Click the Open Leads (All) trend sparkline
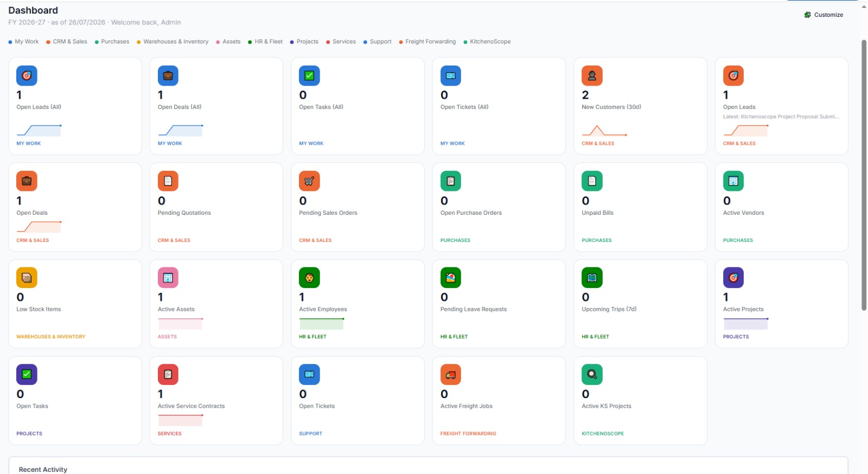This screenshot has height=474, width=868. pyautogui.click(x=39, y=130)
